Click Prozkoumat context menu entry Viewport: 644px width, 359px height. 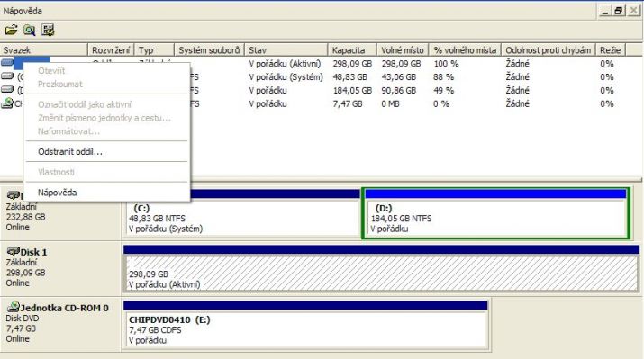[x=60, y=84]
